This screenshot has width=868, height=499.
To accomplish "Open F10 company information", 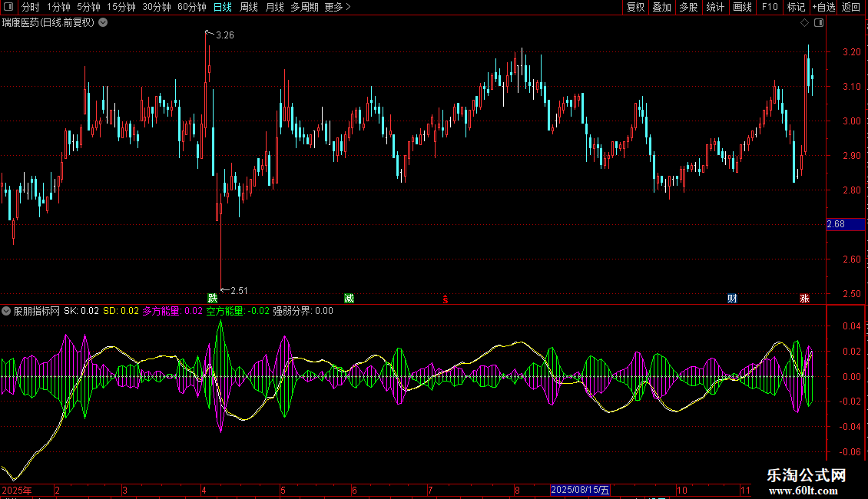I will click(769, 7).
